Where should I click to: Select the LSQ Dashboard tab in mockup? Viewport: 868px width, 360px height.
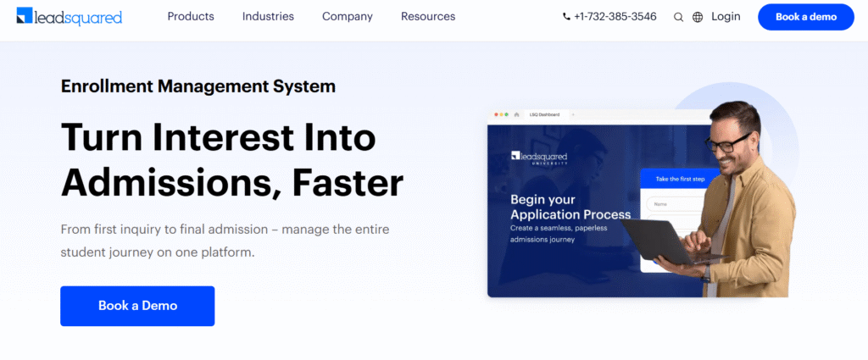(544, 114)
